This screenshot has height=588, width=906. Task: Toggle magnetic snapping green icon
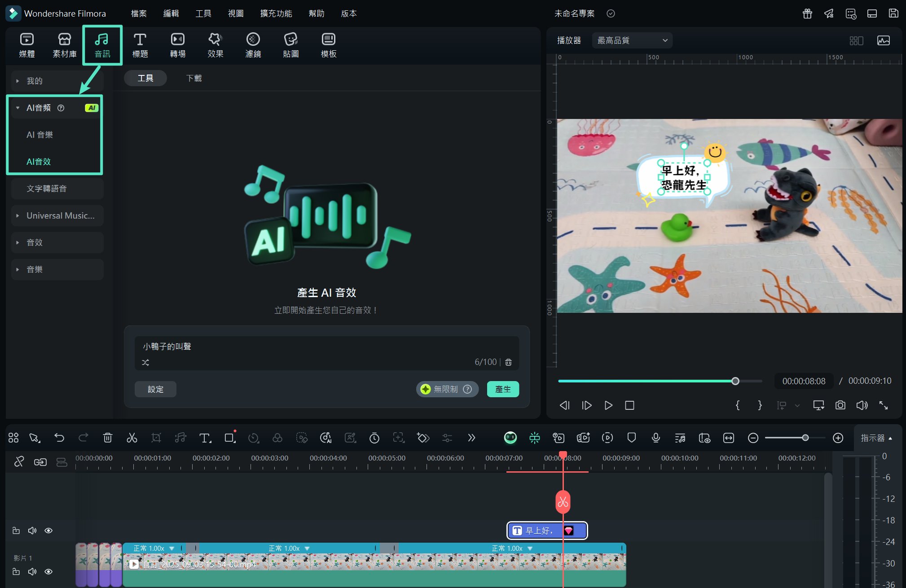coord(535,438)
